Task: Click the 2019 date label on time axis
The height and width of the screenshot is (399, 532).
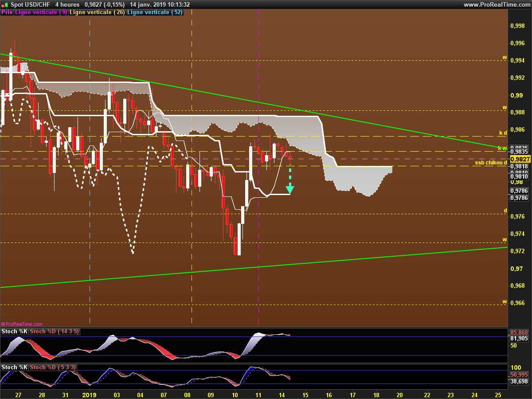Action: click(x=90, y=395)
